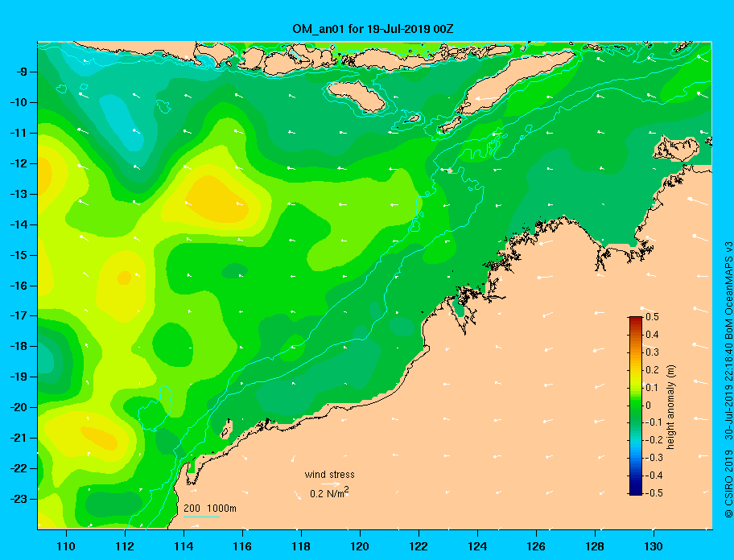Image resolution: width=734 pixels, height=560 pixels.
Task: Click the cyan bathymetry contour legend line
Action: (x=202, y=517)
